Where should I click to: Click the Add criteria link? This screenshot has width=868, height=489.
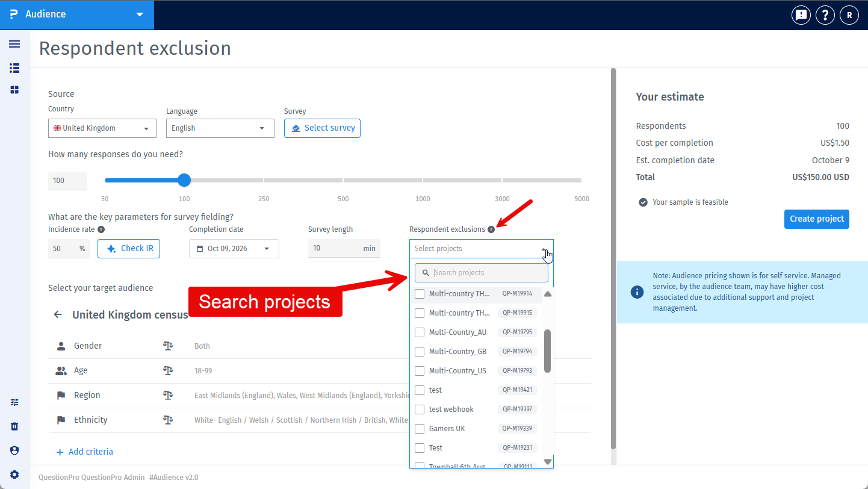click(84, 452)
